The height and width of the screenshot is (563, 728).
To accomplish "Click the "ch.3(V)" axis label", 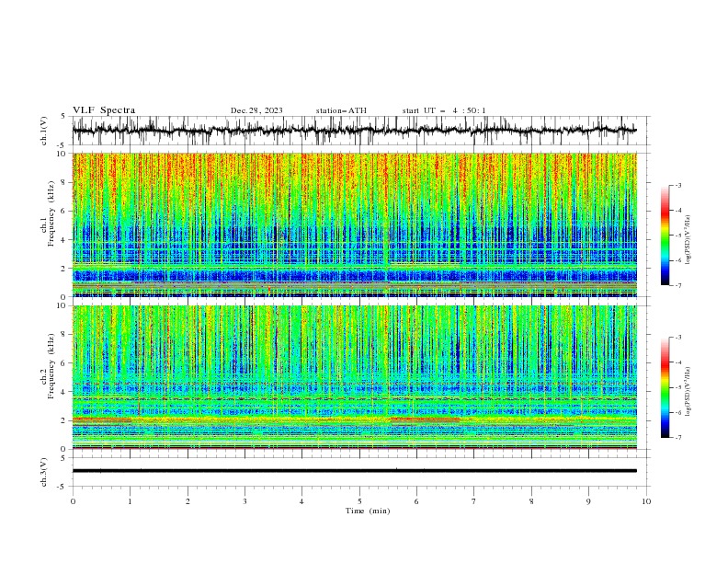I will 44,472.
